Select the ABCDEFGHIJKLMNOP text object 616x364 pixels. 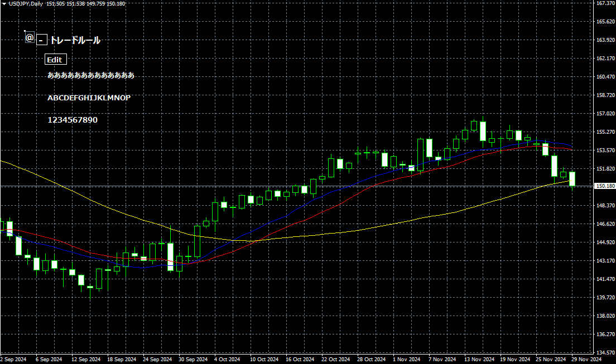(x=89, y=98)
